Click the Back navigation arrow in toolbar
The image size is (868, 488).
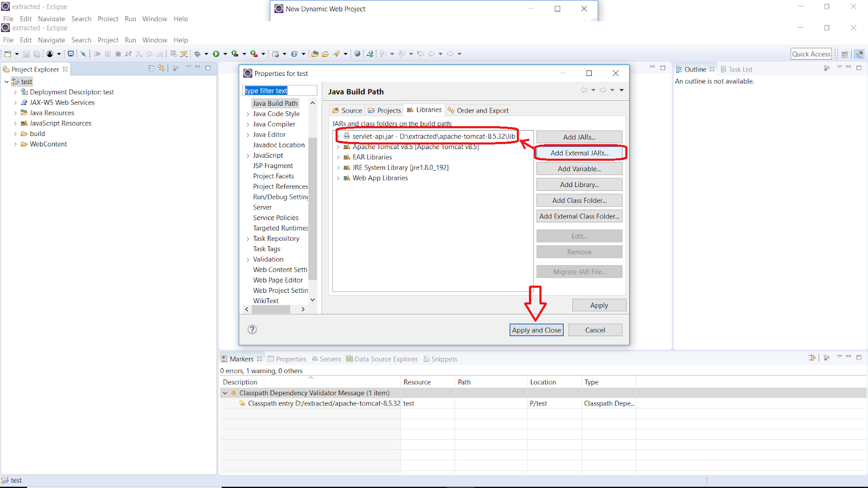431,54
